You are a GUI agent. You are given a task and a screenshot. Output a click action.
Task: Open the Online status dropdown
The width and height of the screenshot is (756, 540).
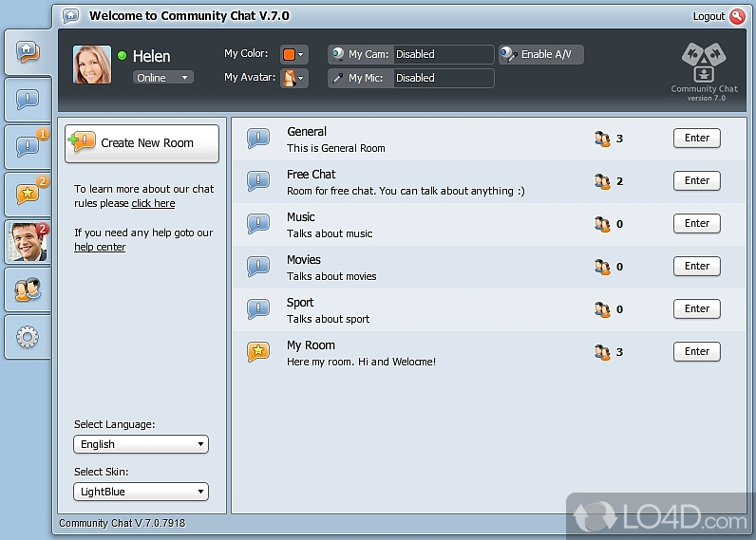click(162, 78)
